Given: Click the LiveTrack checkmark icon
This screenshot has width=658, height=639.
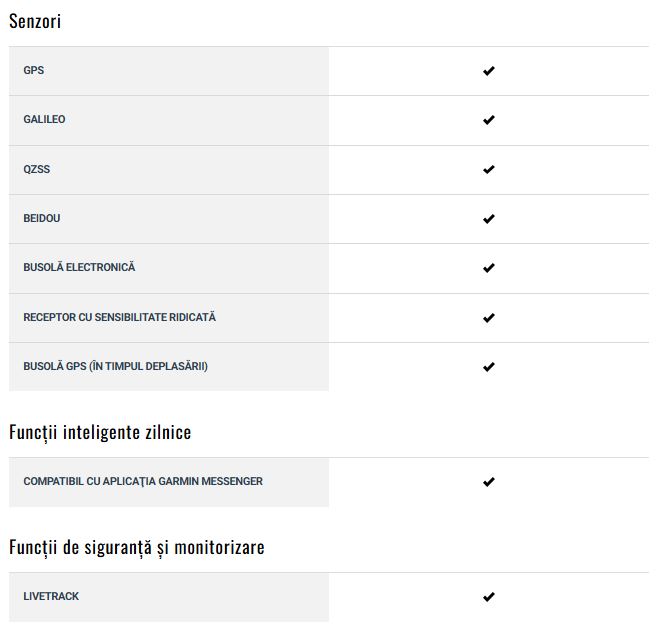Looking at the screenshot, I should [x=488, y=597].
